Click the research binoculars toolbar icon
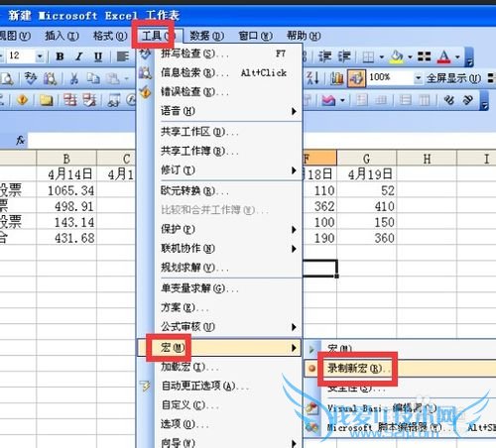Screen dimensions: 496x448 50,78
